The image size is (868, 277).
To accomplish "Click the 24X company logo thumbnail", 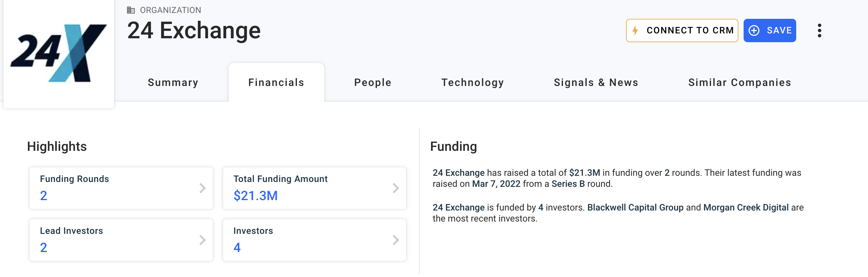I will click(x=58, y=53).
